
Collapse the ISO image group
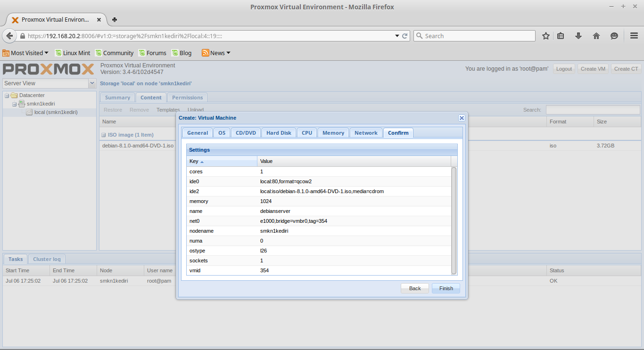(104, 135)
